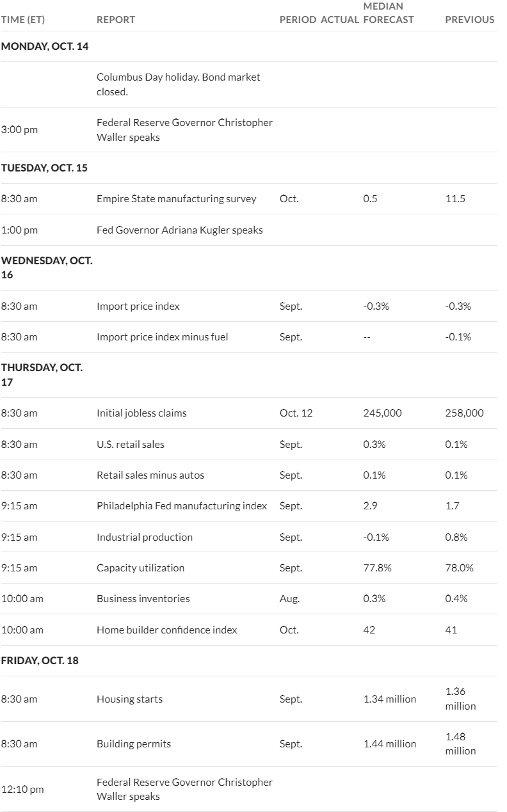
Task: Click the Housing starts report
Action: pos(129,699)
